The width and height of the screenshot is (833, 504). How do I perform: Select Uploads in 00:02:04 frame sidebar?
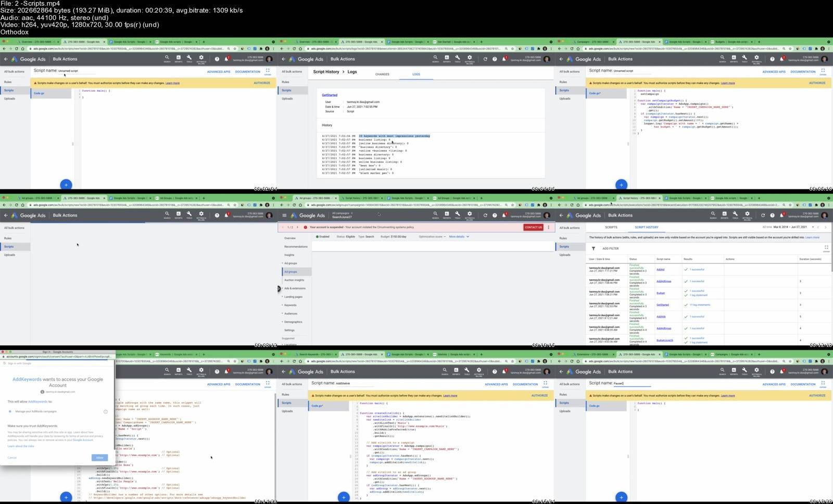pyautogui.click(x=9, y=98)
